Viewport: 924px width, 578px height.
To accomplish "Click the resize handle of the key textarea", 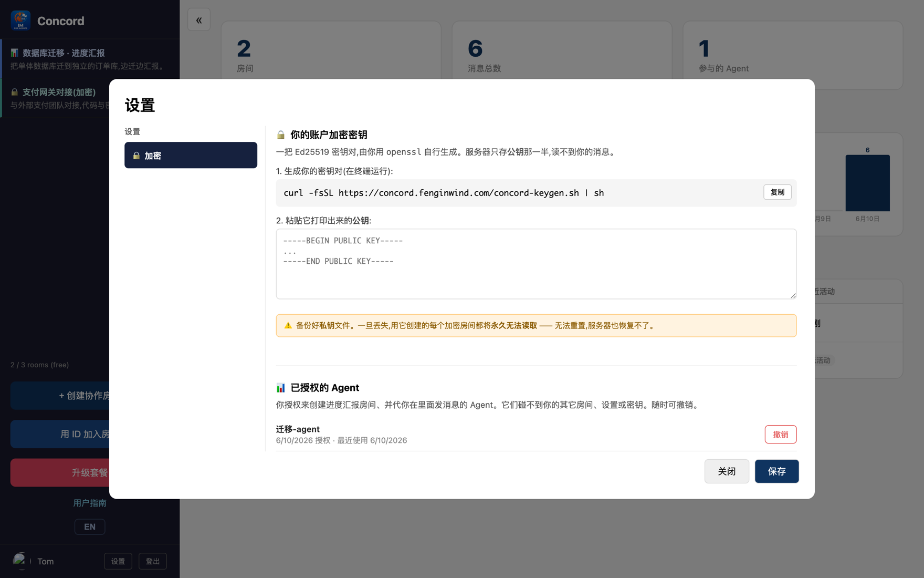I will (x=793, y=295).
